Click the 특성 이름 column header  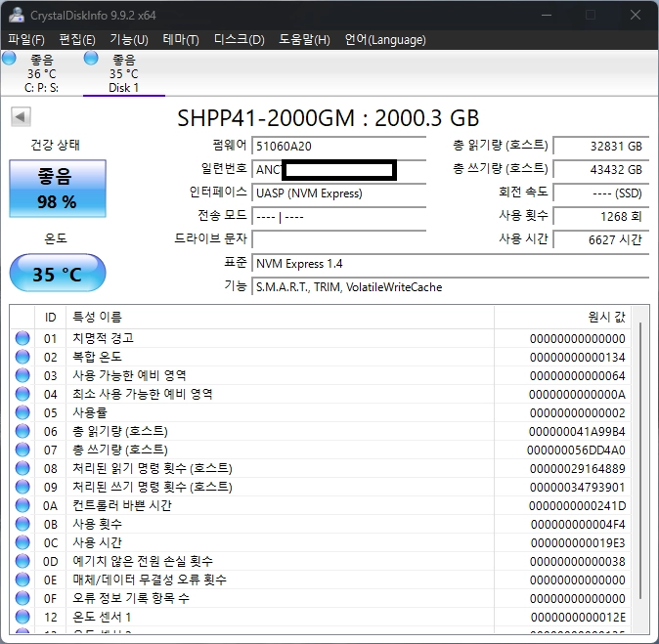280,318
